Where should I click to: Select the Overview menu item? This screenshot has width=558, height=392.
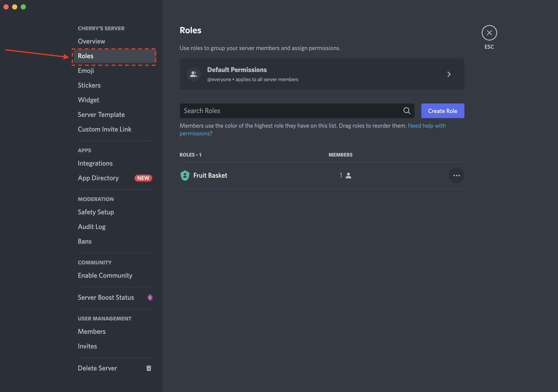click(x=91, y=41)
